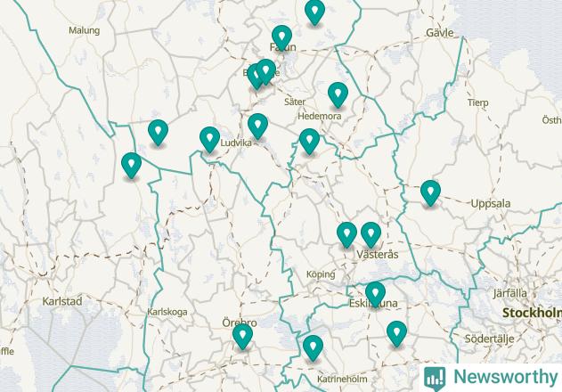Select the left pin of the Västerås pair
This screenshot has width=562, height=392.
346,234
